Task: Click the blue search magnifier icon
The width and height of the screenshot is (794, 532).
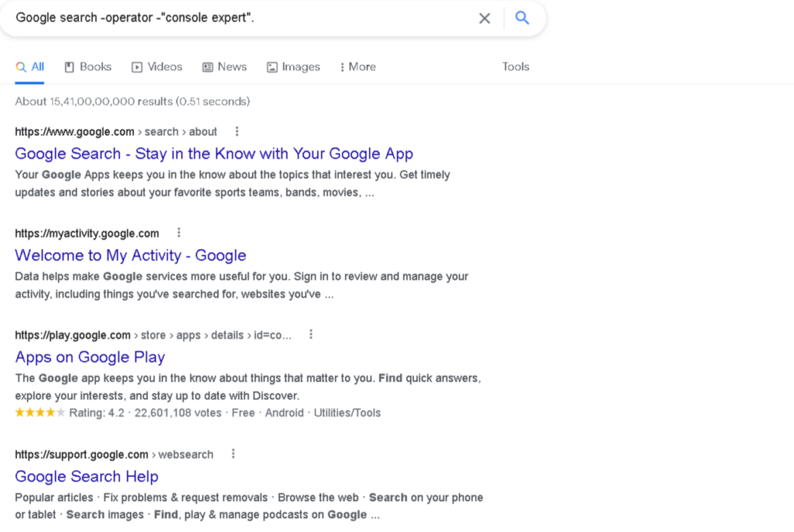Action: (522, 18)
